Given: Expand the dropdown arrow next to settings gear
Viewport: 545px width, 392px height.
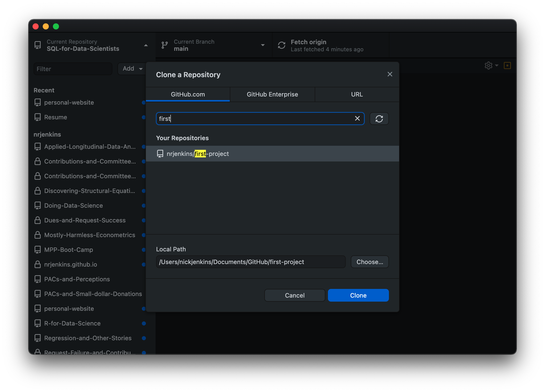Looking at the screenshot, I should click(496, 66).
